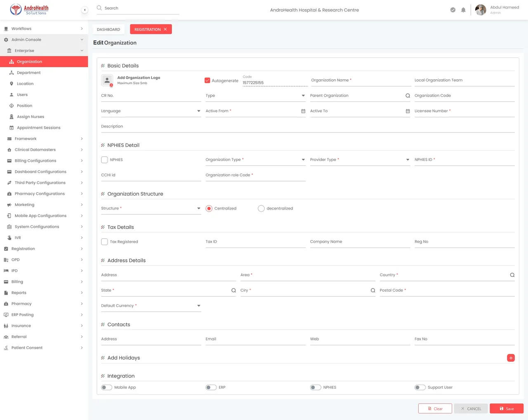Click the red plus Add Holidays icon

[511, 358]
